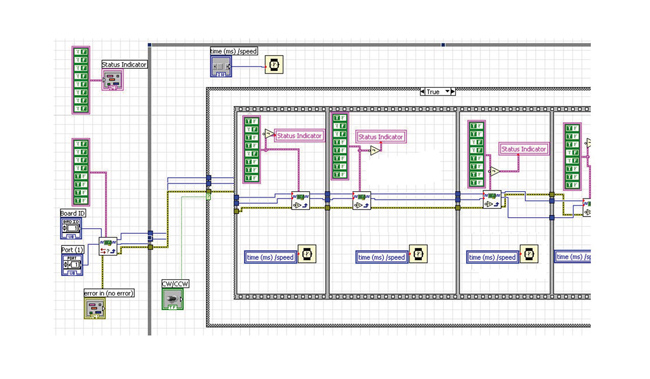Select the Status Indicator cluster terminal icon

(112, 79)
